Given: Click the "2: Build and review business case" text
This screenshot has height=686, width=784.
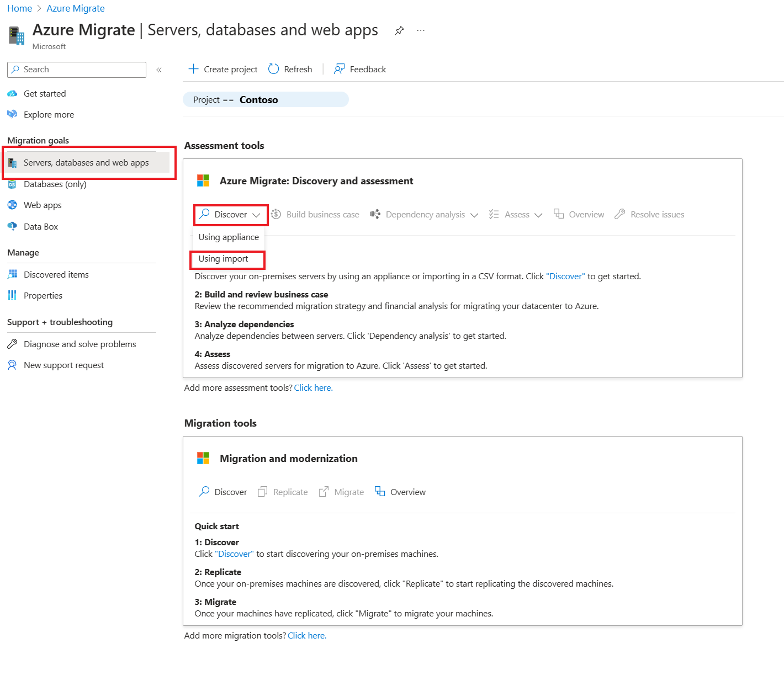Looking at the screenshot, I should click(261, 295).
